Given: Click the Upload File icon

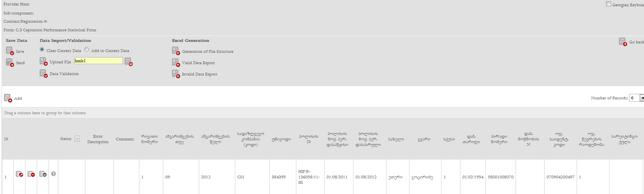Looking at the screenshot, I should (x=43, y=61).
